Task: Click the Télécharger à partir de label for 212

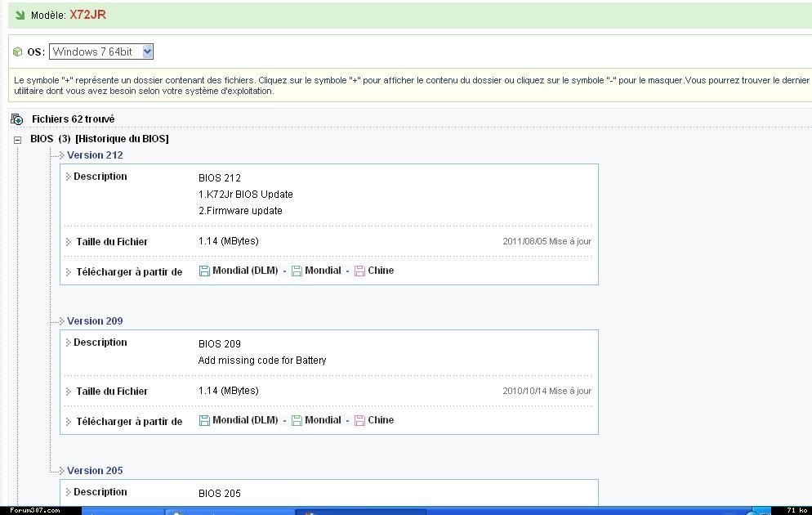Action: (129, 271)
